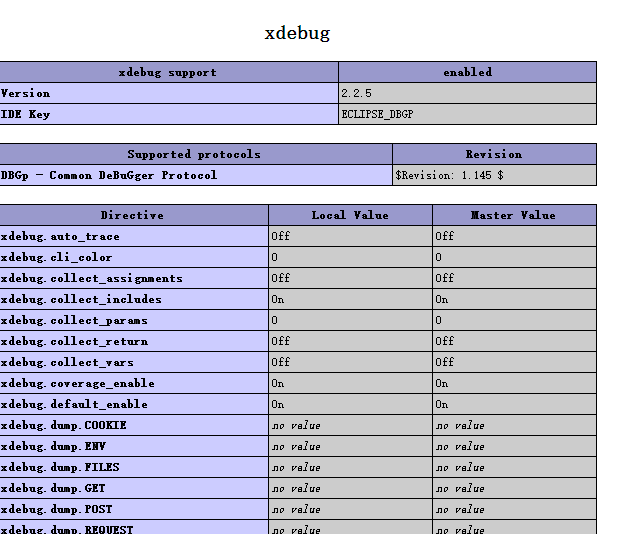620x534 pixels.
Task: Click master Off for xdebug.collect_return
Action: click(444, 341)
